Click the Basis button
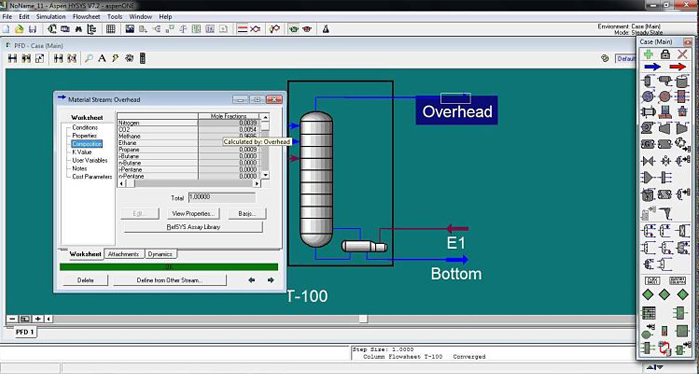699x380 pixels. pos(247,214)
